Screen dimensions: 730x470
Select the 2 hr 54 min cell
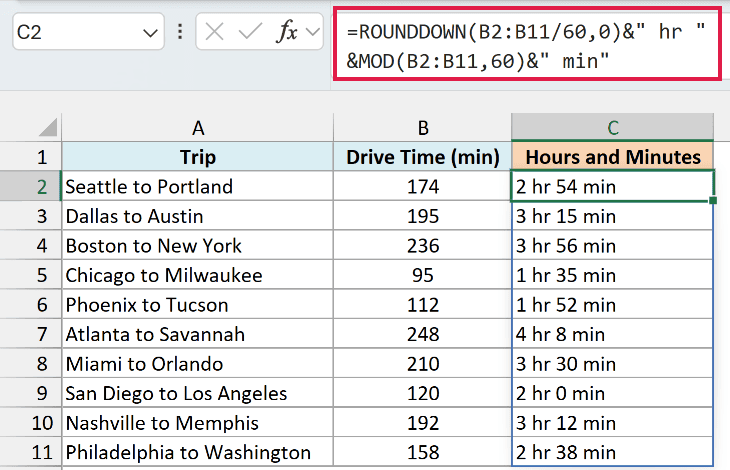[613, 187]
